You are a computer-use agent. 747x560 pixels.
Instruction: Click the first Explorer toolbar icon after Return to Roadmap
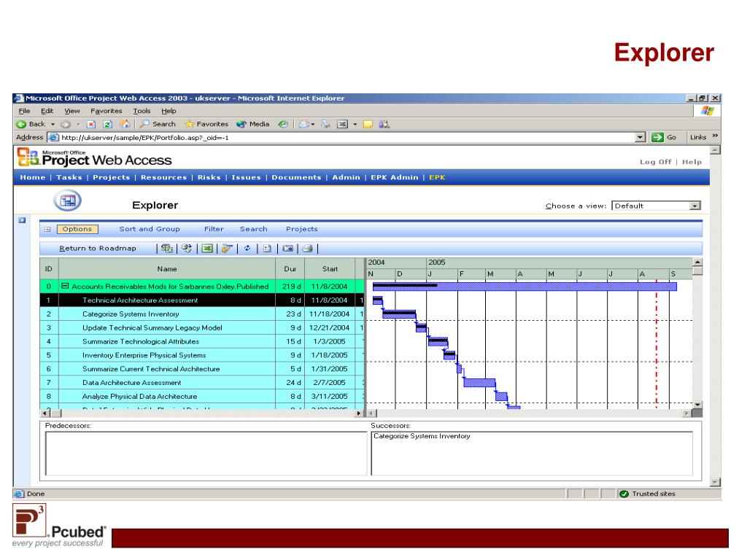pyautogui.click(x=167, y=248)
